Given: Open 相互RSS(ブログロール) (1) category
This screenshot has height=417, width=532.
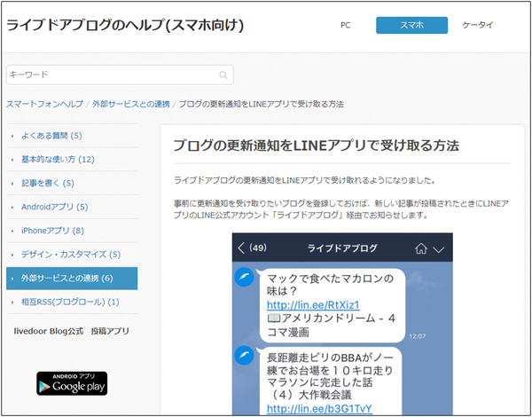Looking at the screenshot, I should 70,302.
